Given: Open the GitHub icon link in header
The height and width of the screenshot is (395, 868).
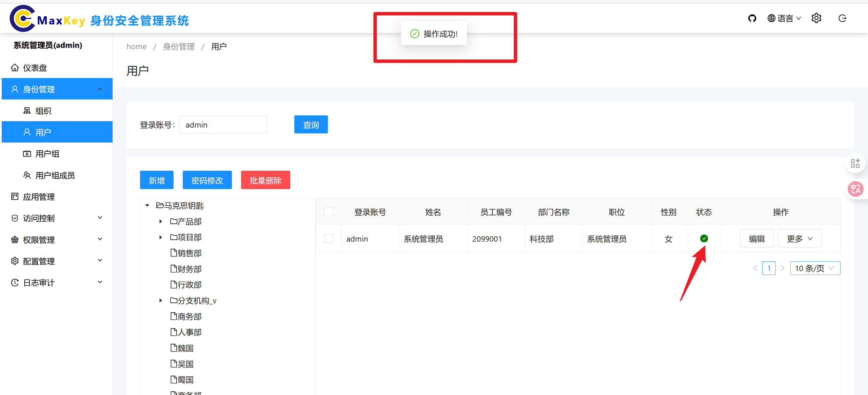Looking at the screenshot, I should (x=752, y=18).
